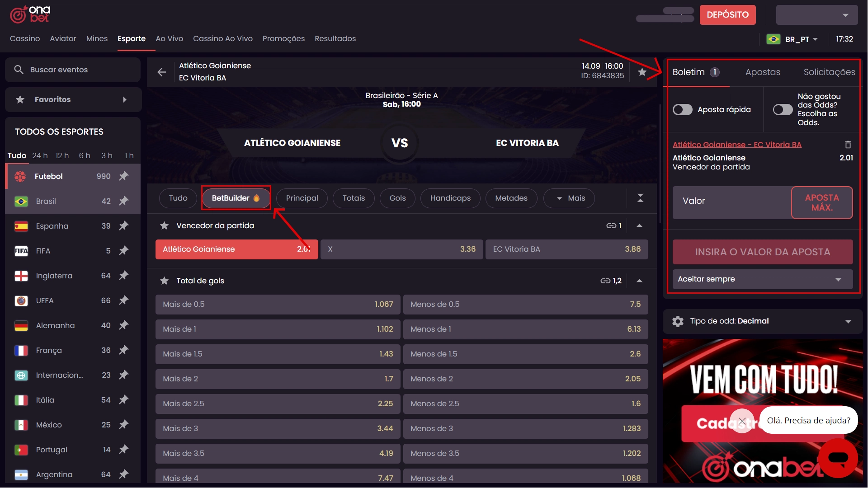This screenshot has height=488, width=868.
Task: Delete the bet using the trash icon
Action: [848, 145]
